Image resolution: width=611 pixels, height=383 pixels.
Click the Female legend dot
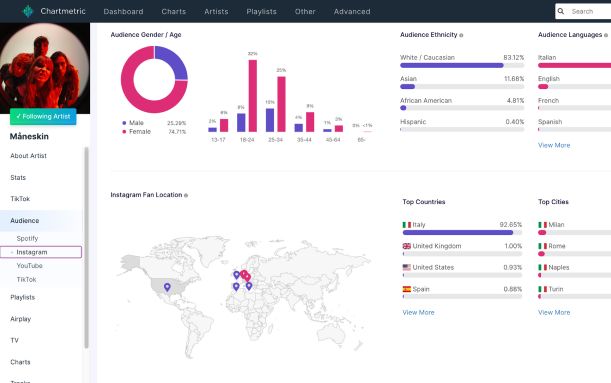pos(124,132)
